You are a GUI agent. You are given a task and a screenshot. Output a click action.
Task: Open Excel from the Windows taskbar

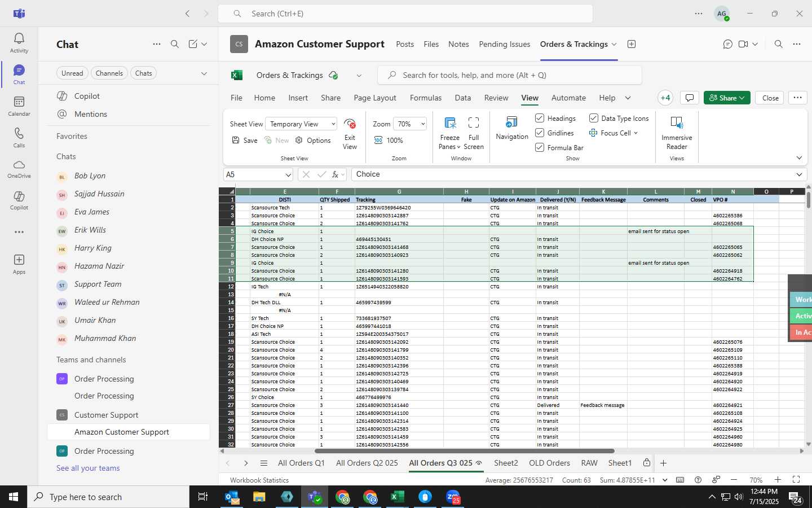click(398, 497)
